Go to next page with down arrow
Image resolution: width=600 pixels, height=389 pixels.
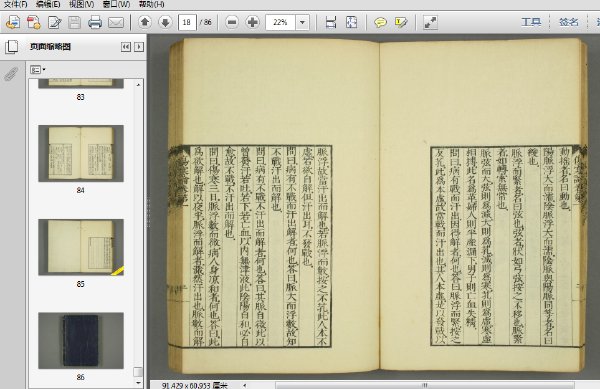click(x=165, y=22)
